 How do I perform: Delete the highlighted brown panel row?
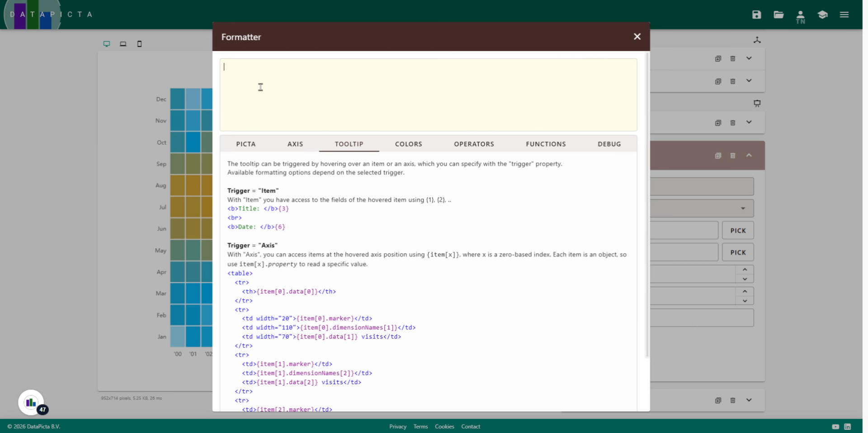(733, 155)
